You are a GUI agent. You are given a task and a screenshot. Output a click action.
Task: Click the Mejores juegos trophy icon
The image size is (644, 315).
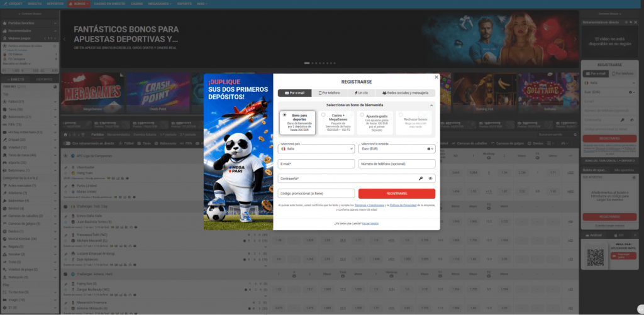(x=5, y=38)
